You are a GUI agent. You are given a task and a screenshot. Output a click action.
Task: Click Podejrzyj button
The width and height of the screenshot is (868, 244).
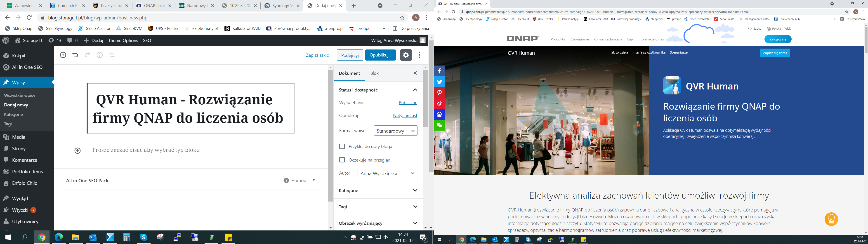click(350, 55)
